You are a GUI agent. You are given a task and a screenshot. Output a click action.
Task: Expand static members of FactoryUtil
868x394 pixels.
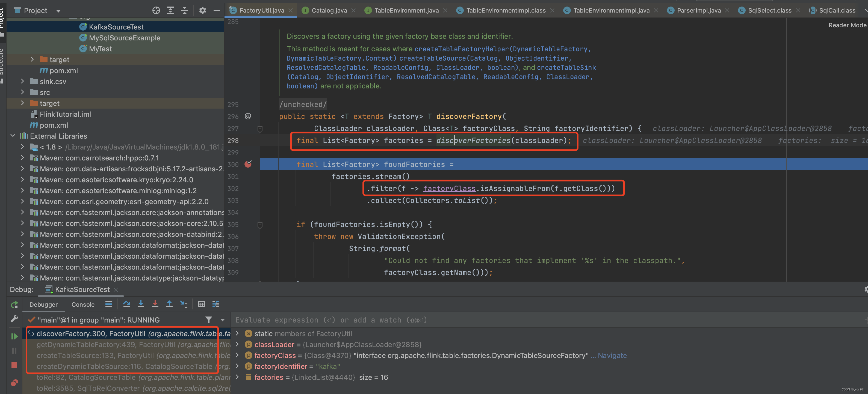point(237,333)
